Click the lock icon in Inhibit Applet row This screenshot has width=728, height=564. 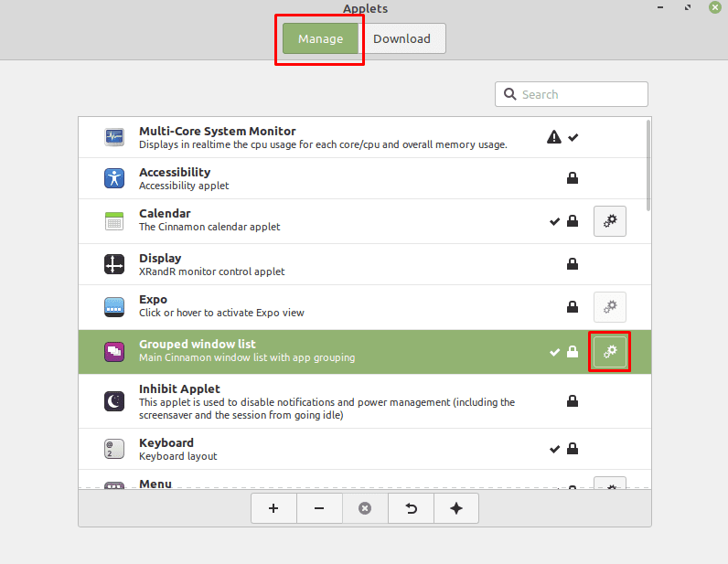pos(573,400)
